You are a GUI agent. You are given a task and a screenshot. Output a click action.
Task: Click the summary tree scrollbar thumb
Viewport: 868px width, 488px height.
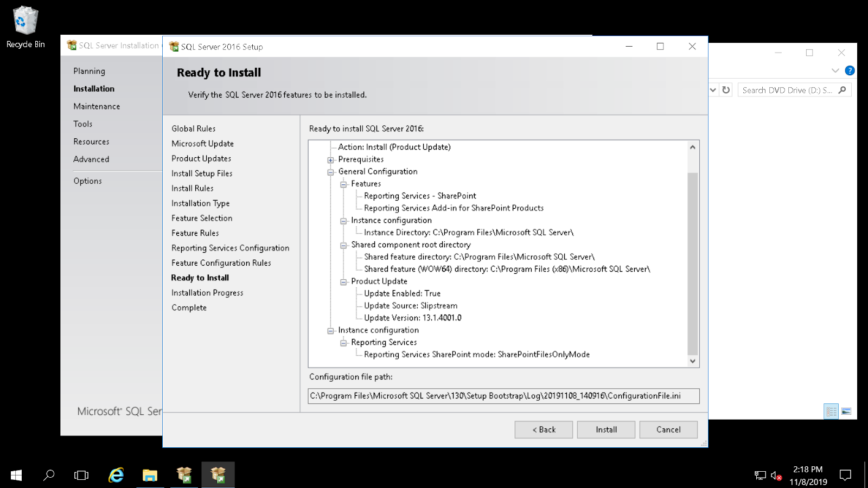(692, 264)
